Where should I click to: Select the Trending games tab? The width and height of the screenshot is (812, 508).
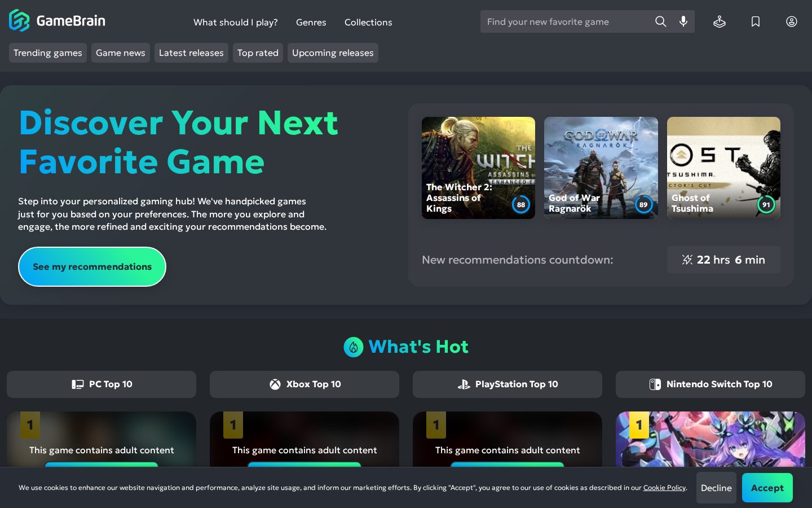click(x=48, y=52)
